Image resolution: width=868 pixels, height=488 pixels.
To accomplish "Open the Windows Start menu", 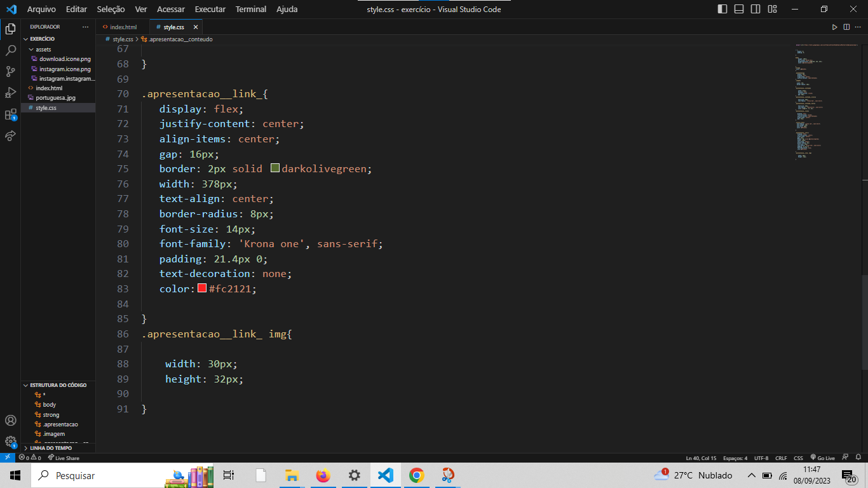I will tap(15, 475).
